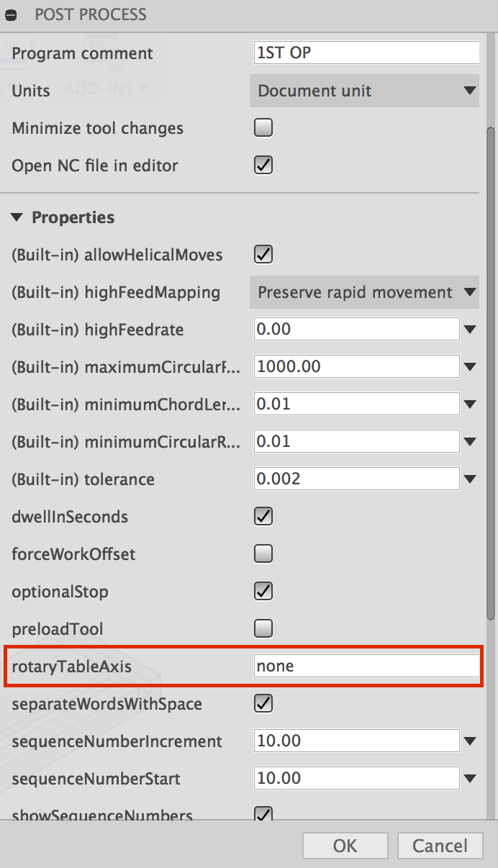Uncheck separateWordsWithSpace
Image resolution: width=498 pixels, height=868 pixels.
click(263, 703)
